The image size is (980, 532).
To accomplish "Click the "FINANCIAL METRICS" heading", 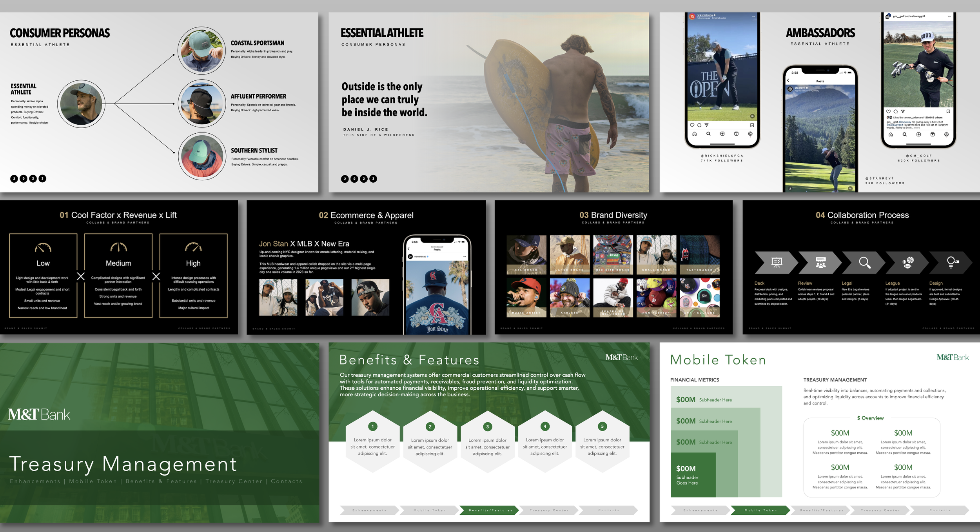I will click(x=695, y=380).
